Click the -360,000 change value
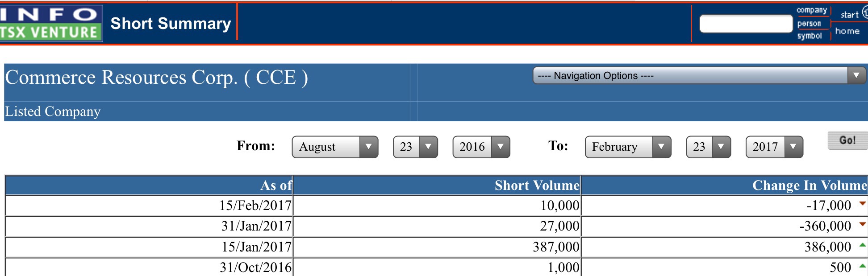Screen dimensions: 868x276 825,226
